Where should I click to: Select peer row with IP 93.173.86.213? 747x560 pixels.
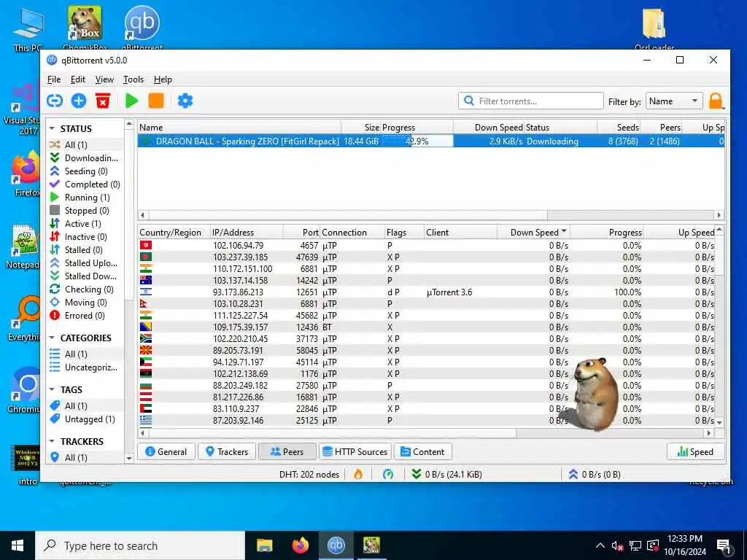click(427, 292)
